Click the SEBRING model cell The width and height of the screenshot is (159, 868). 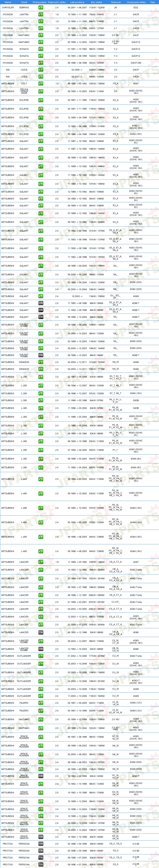tap(24, 7)
